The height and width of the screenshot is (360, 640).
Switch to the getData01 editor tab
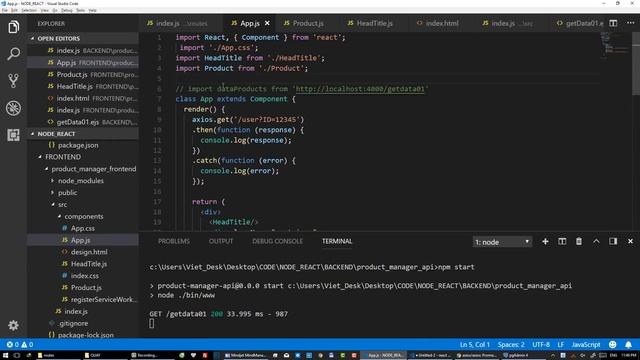click(x=580, y=23)
